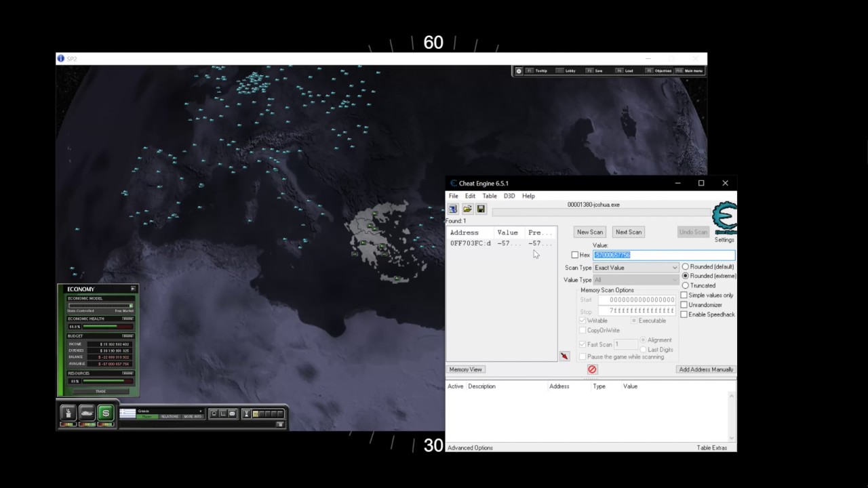Open More Info in the game bar

click(x=193, y=416)
